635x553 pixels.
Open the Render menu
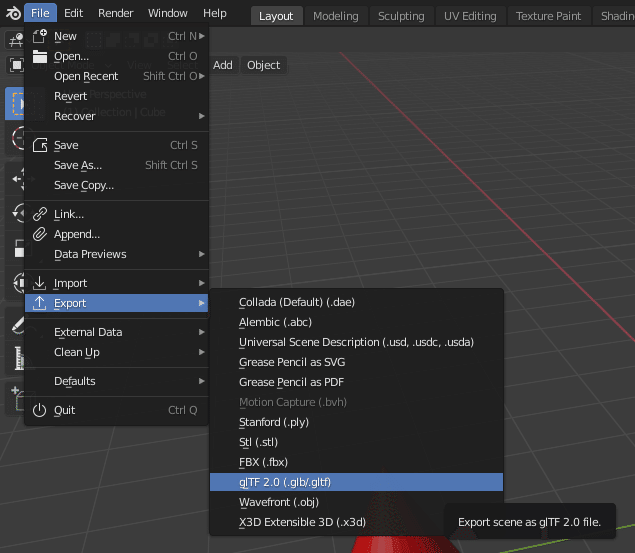115,13
